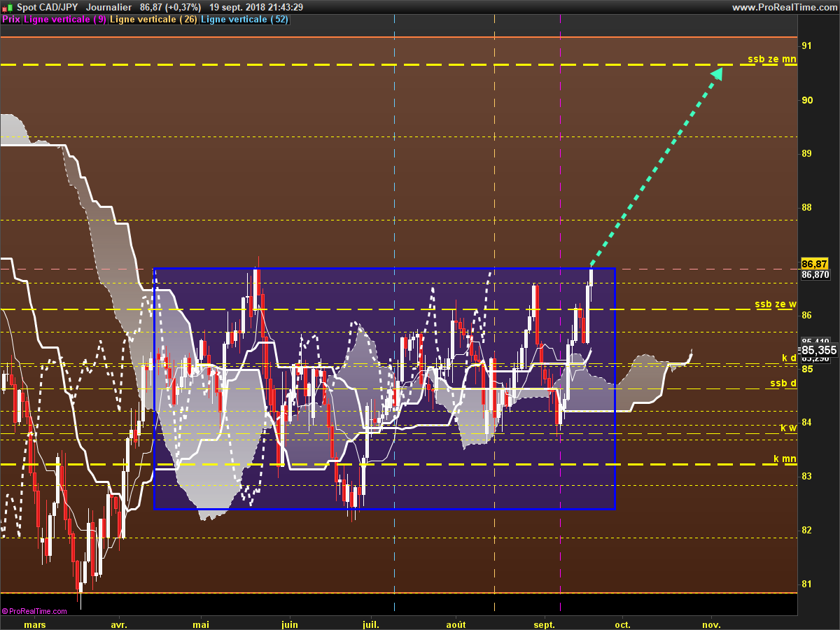Image resolution: width=840 pixels, height=630 pixels.
Task: Click the sept. label on the time axis
Action: (x=545, y=624)
